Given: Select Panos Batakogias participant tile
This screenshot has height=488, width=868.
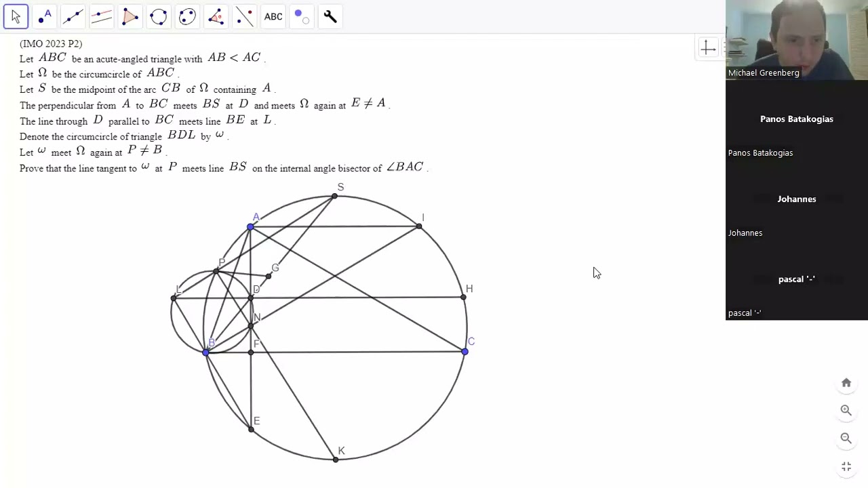Looking at the screenshot, I should coord(797,119).
